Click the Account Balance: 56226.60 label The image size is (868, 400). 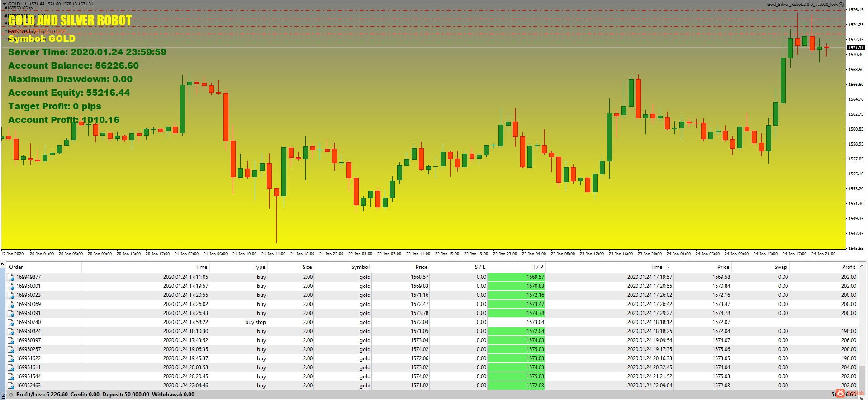[74, 66]
